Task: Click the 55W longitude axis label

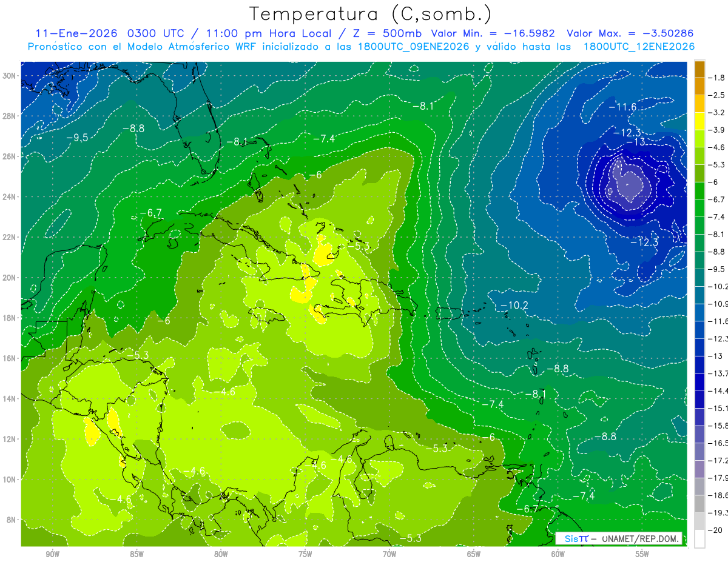Action: coord(642,554)
